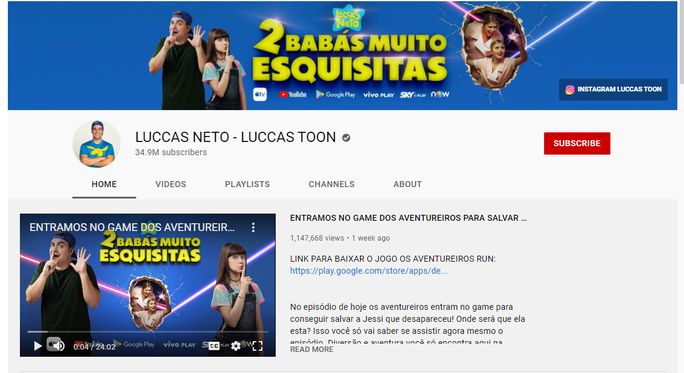Screen dimensions: 684x373
Task: Toggle closed captions with the CC button
Action: (x=214, y=346)
